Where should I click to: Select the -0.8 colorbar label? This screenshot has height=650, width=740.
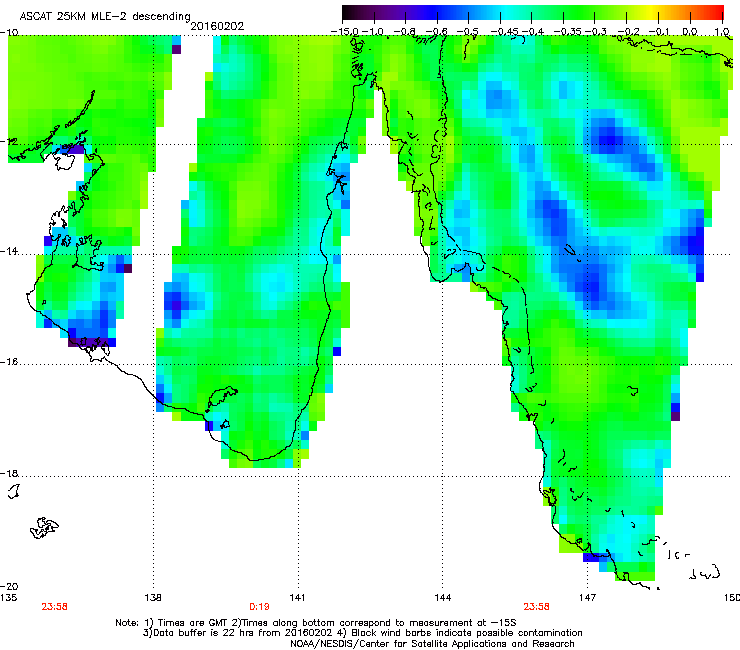click(x=404, y=32)
